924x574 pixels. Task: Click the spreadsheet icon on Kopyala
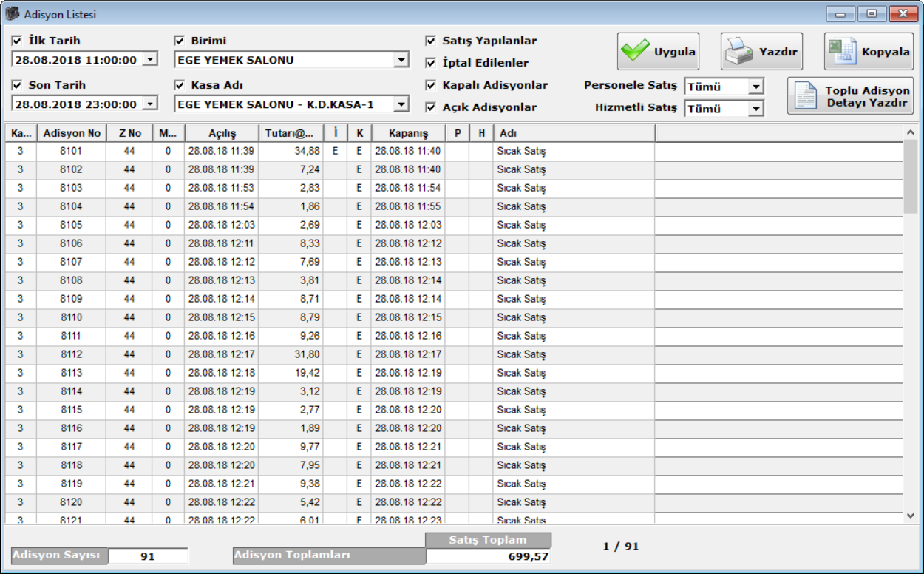point(842,52)
